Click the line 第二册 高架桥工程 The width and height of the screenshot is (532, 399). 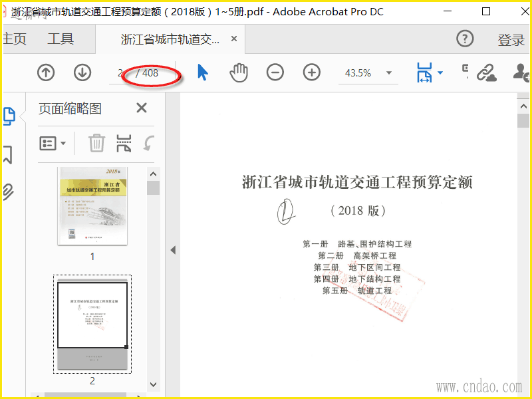tap(357, 255)
